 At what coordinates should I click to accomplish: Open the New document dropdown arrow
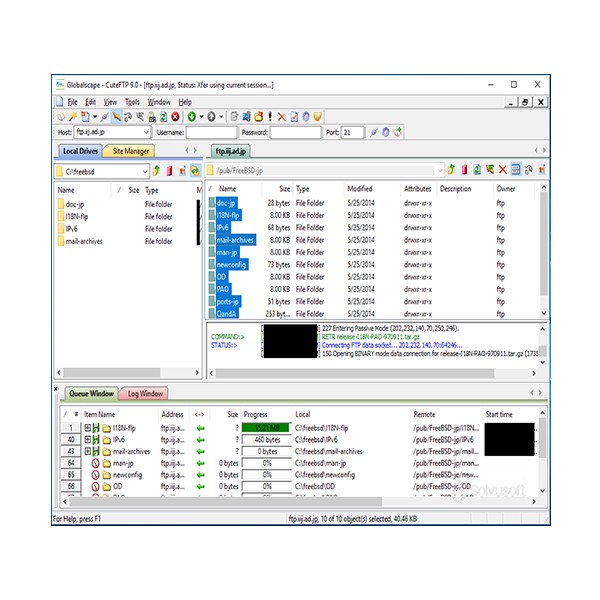point(95,117)
